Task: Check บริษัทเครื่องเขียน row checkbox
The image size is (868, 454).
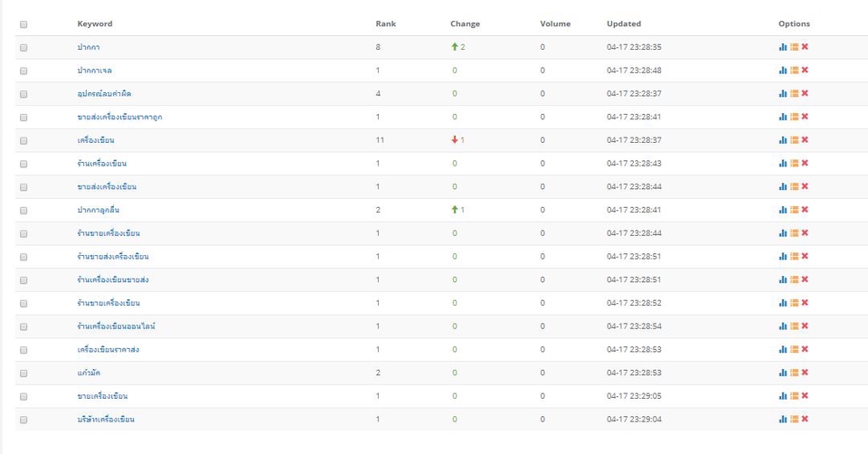Action: pyautogui.click(x=24, y=420)
